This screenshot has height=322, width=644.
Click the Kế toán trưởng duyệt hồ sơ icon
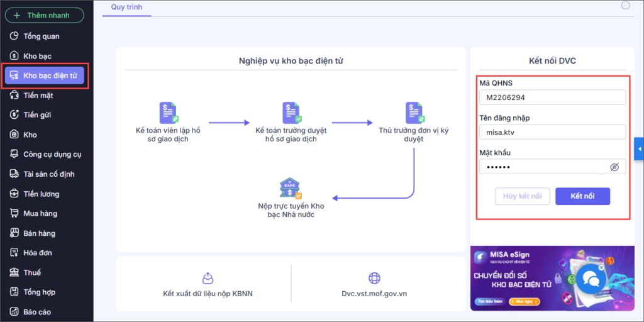291,113
